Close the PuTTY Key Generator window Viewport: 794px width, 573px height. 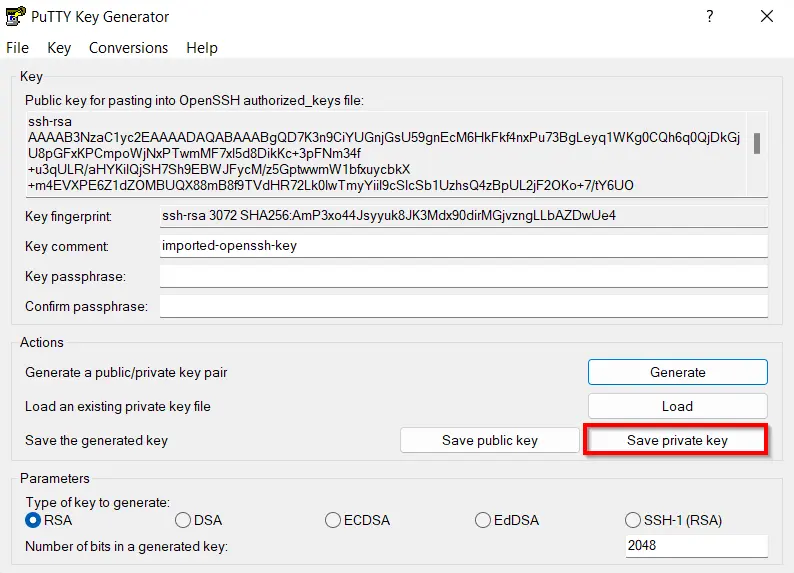pyautogui.click(x=767, y=16)
